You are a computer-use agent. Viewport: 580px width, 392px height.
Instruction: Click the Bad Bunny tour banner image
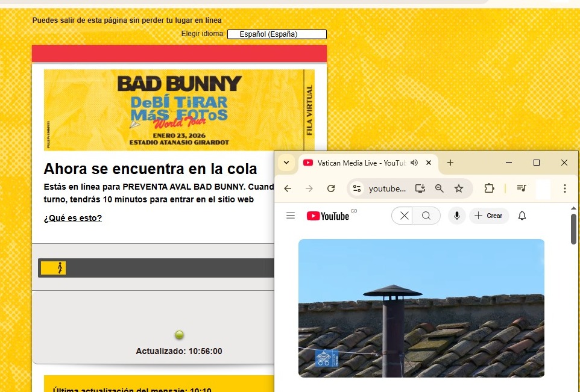pyautogui.click(x=179, y=110)
